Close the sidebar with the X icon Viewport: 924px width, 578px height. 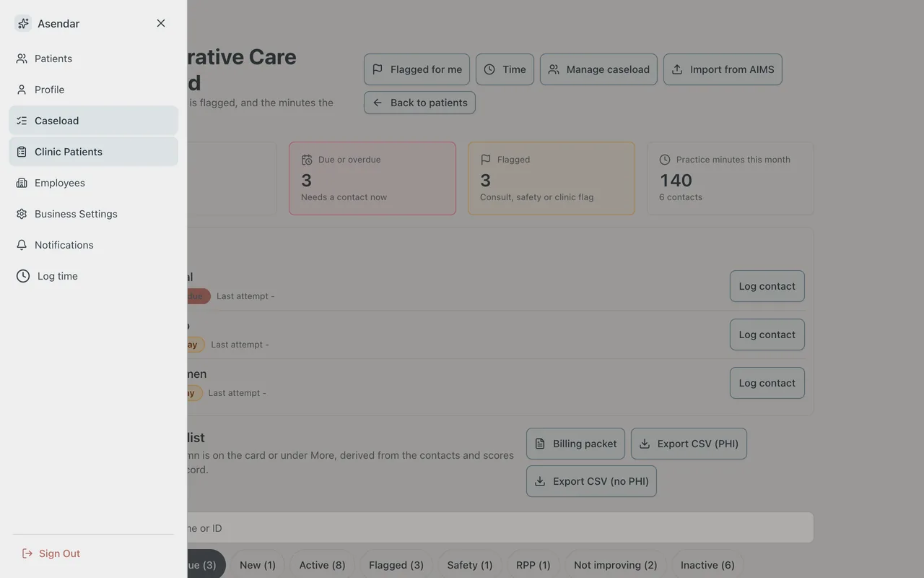[161, 23]
